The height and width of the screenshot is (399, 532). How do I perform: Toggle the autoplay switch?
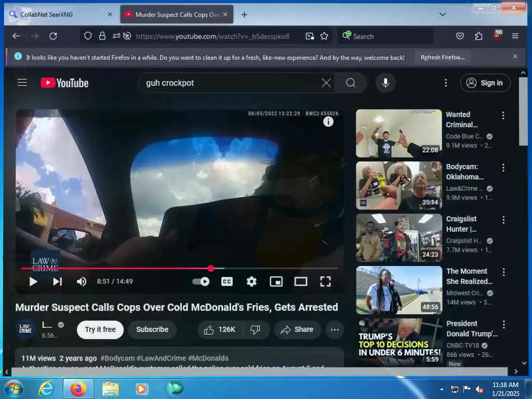point(201,282)
